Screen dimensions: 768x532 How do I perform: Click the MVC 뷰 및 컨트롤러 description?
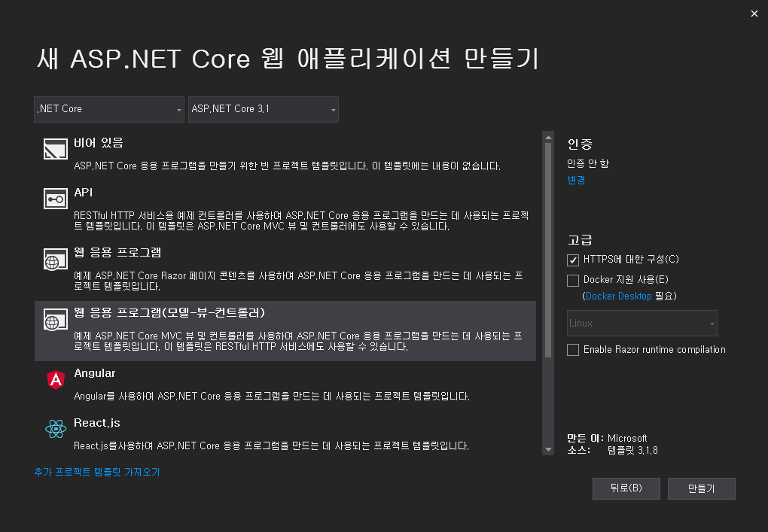(298, 341)
